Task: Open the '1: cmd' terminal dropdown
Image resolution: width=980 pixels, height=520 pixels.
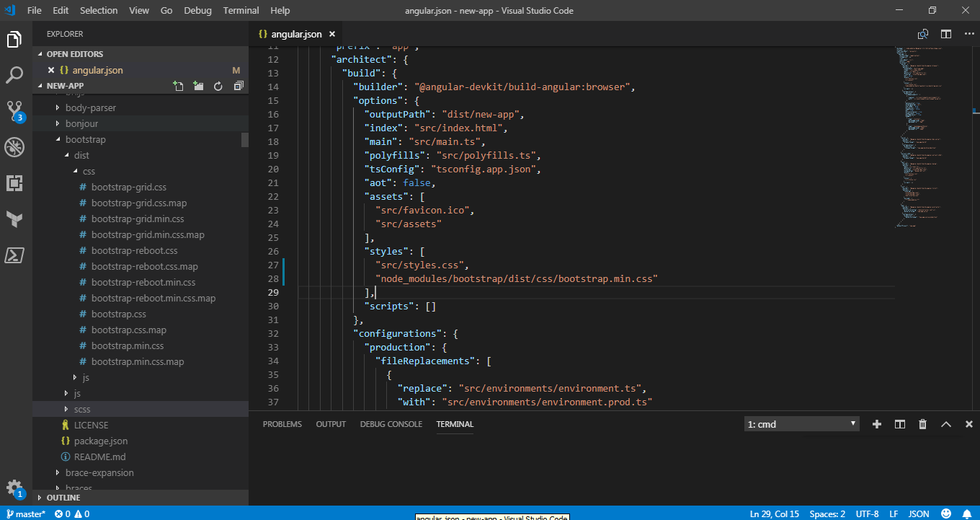Action: 801,424
